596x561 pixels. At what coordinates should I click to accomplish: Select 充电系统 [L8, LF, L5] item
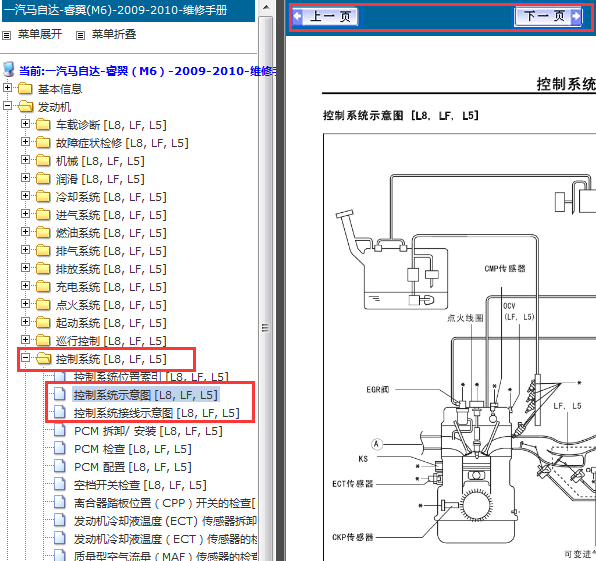(x=111, y=287)
